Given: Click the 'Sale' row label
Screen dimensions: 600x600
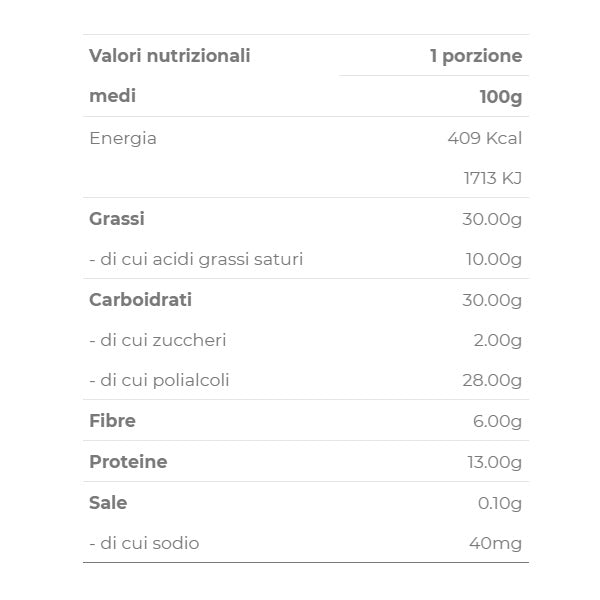Looking at the screenshot, I should (108, 502).
